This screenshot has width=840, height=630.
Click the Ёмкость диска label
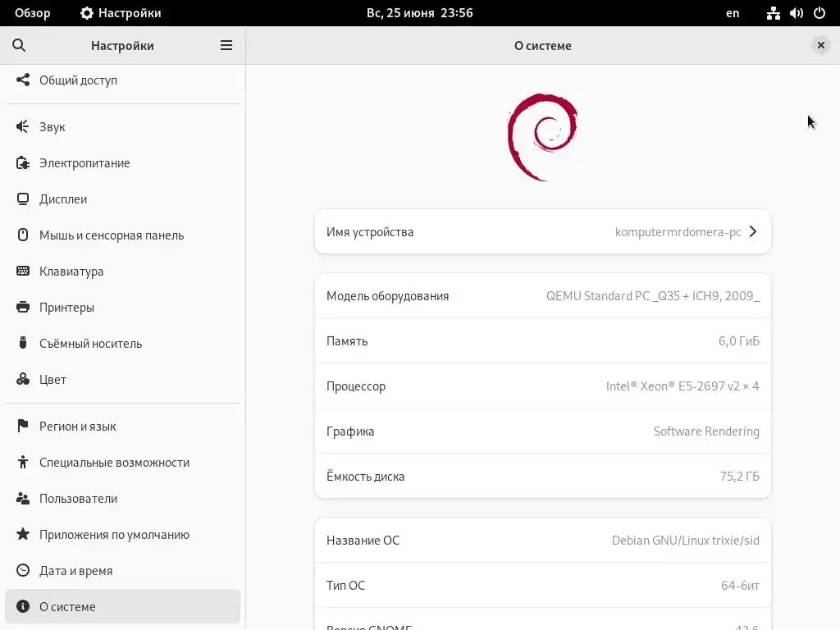[x=365, y=477]
